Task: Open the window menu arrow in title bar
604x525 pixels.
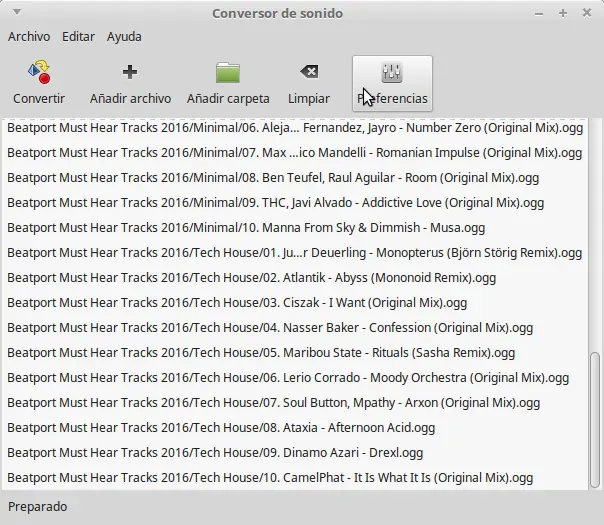Action: [x=17, y=12]
